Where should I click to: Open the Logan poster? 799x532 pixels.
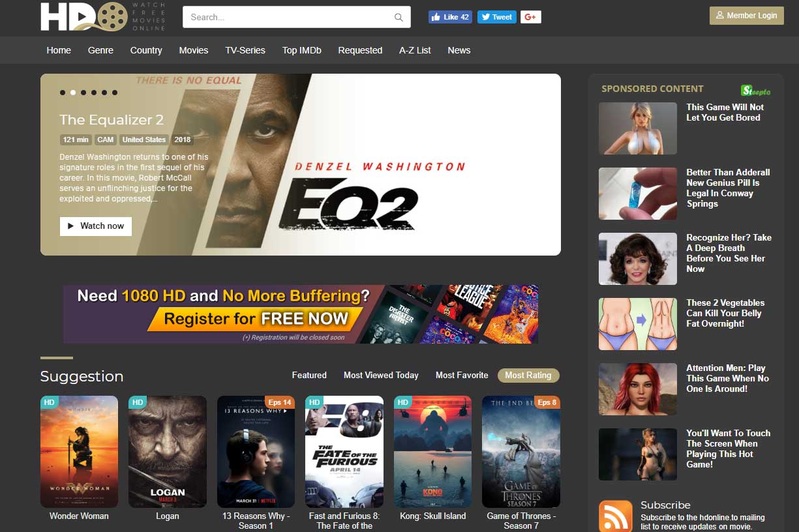click(168, 452)
